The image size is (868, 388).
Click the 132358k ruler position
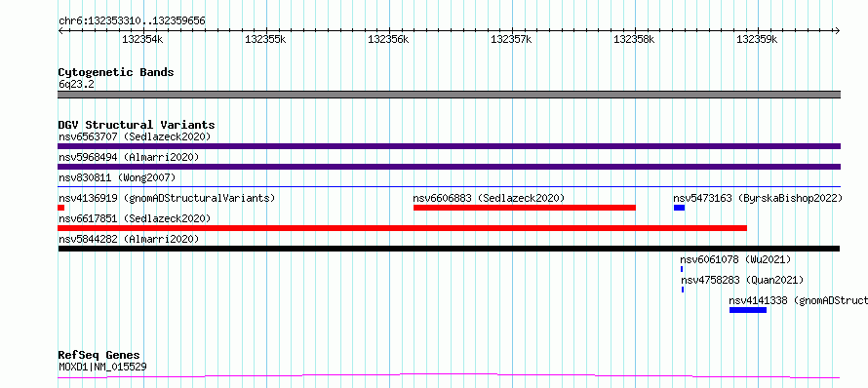point(634,39)
